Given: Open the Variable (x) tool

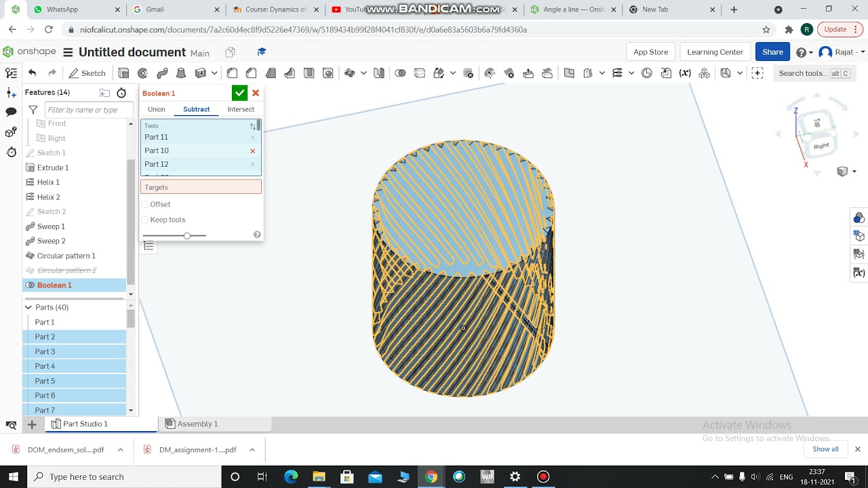Looking at the screenshot, I should (x=685, y=73).
